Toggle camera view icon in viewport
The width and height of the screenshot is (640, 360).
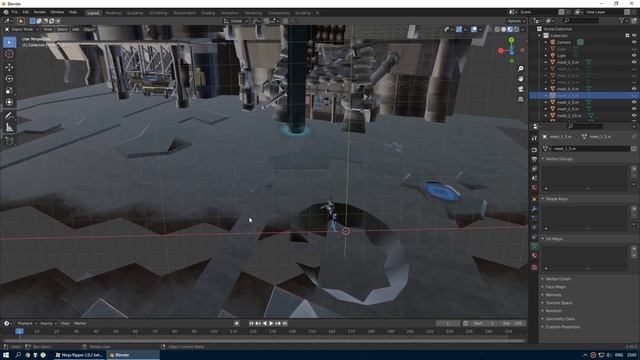520,89
